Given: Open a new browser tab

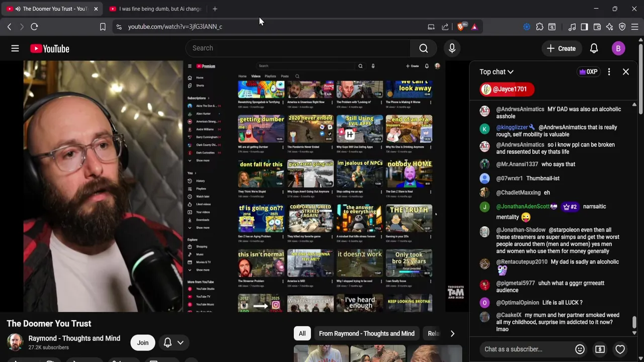Looking at the screenshot, I should (x=215, y=9).
